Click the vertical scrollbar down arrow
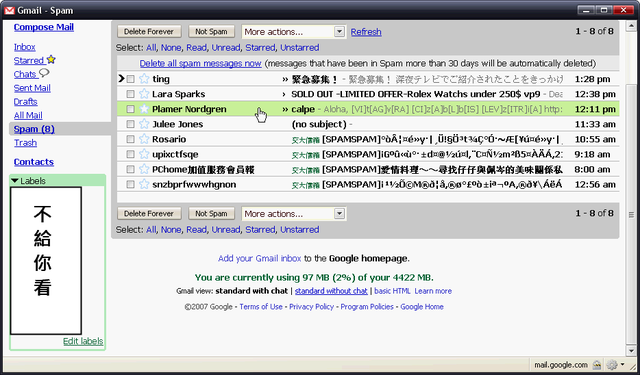The height and width of the screenshot is (375, 640). pos(631,351)
